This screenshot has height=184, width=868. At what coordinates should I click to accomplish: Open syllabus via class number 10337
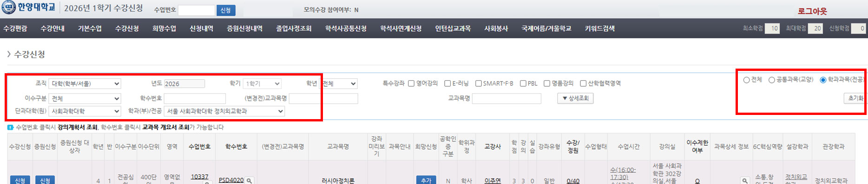tap(199, 177)
